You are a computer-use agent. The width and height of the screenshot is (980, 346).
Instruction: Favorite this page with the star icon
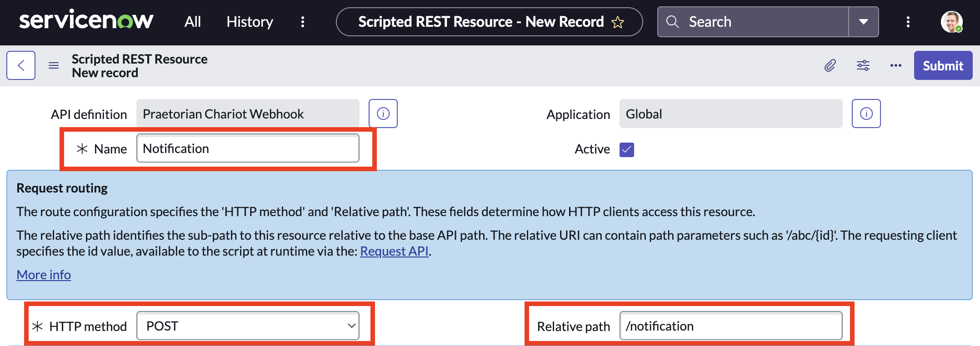coord(618,22)
